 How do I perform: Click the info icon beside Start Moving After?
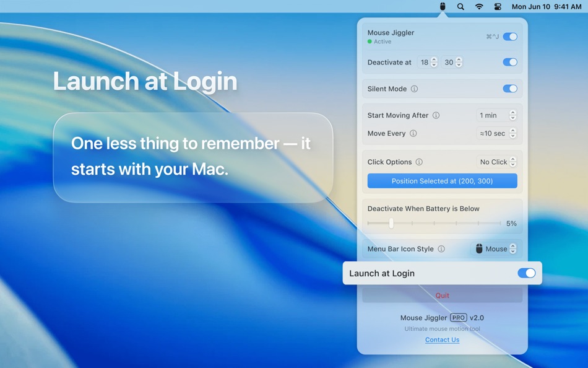click(436, 115)
